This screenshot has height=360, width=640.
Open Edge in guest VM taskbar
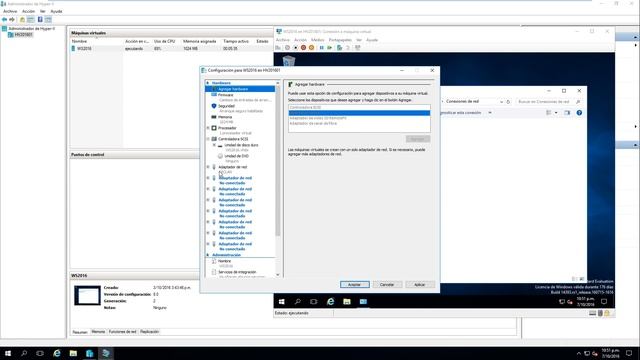pos(331,302)
